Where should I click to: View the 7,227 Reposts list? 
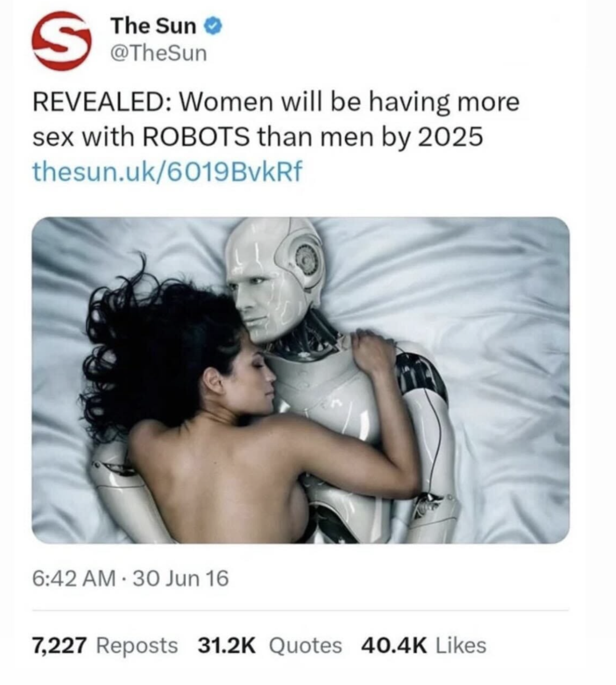click(105, 645)
